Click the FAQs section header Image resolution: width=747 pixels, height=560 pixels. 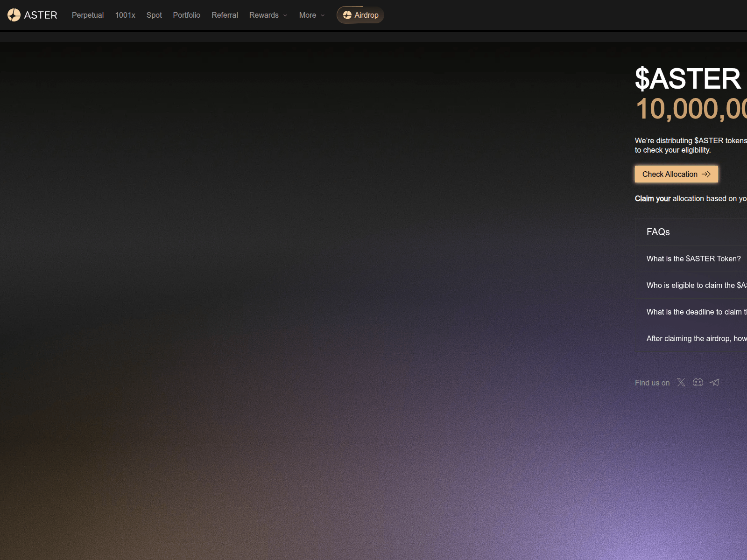(x=658, y=232)
